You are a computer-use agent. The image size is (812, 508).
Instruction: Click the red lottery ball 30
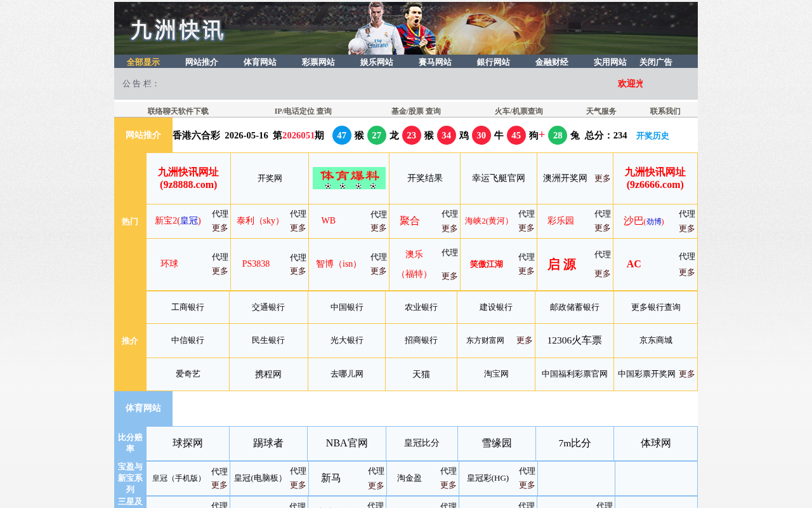tap(481, 135)
